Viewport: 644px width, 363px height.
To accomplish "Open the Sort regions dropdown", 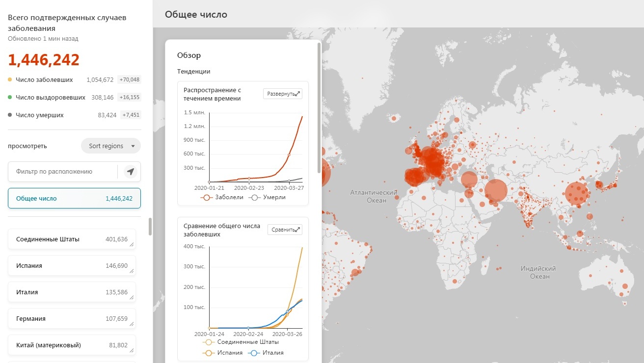I will pos(111,146).
